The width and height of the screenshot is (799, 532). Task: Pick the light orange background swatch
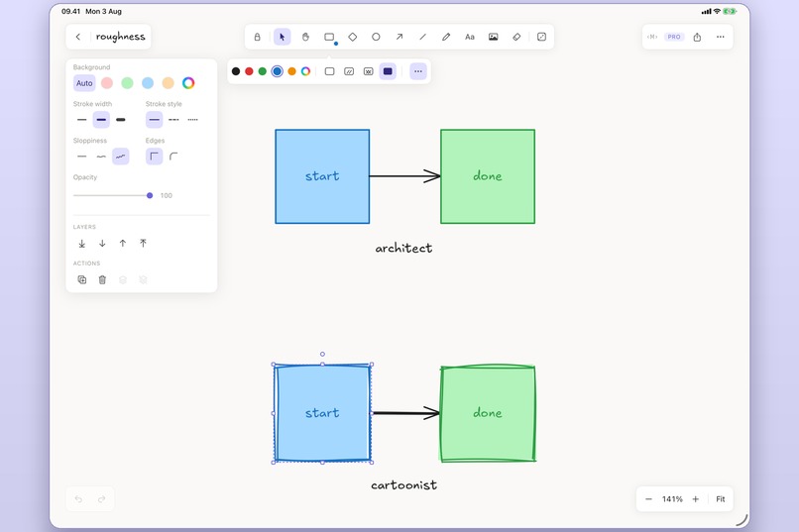click(169, 83)
